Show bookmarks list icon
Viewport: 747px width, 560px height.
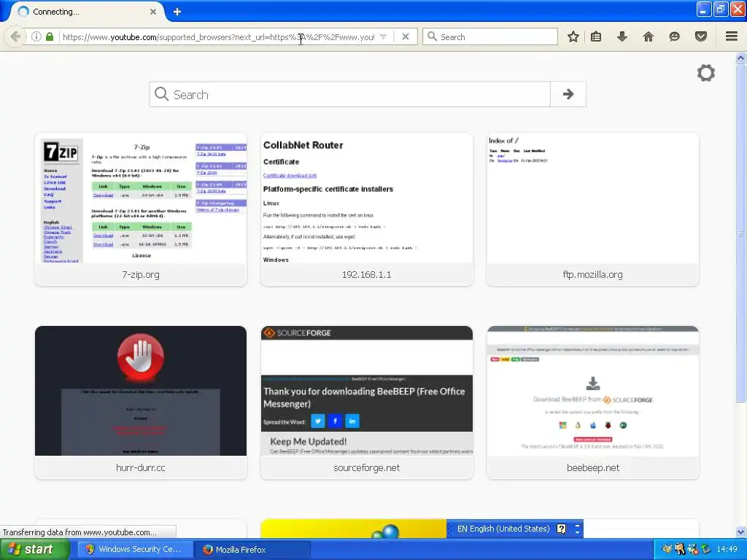(x=596, y=36)
